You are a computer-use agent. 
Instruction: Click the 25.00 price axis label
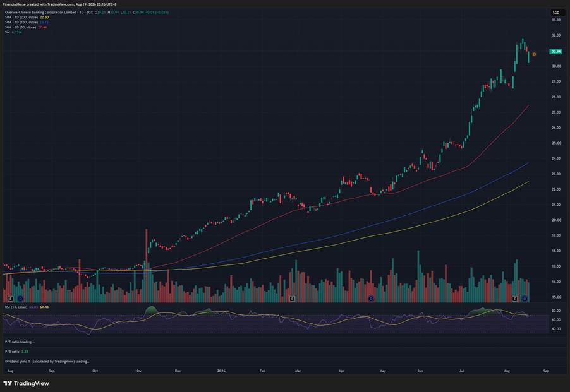tap(556, 143)
